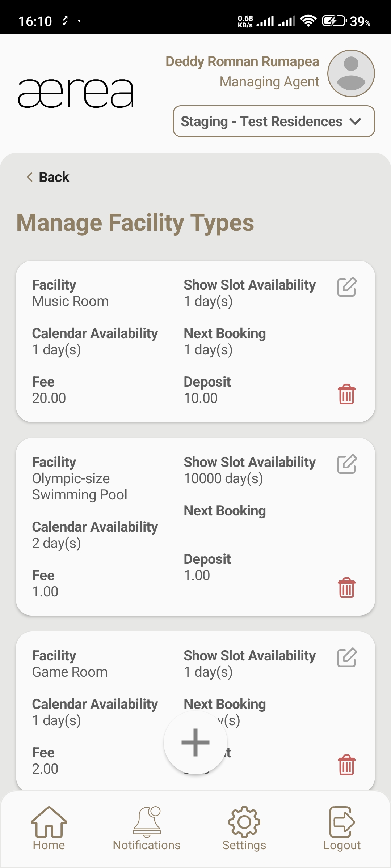Tap the Deddy Romnan Rumapea name
This screenshot has height=868, width=391.
pos(242,62)
